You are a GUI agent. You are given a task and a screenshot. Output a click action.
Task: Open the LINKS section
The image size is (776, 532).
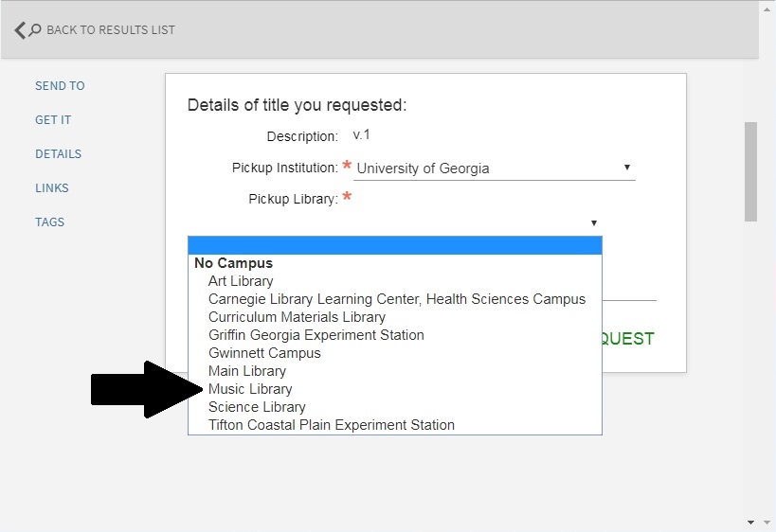[x=51, y=188]
